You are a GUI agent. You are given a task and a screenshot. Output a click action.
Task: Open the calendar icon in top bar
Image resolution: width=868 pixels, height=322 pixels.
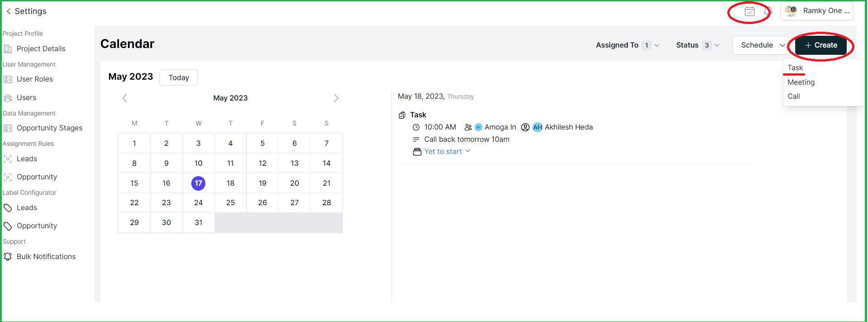(x=749, y=11)
